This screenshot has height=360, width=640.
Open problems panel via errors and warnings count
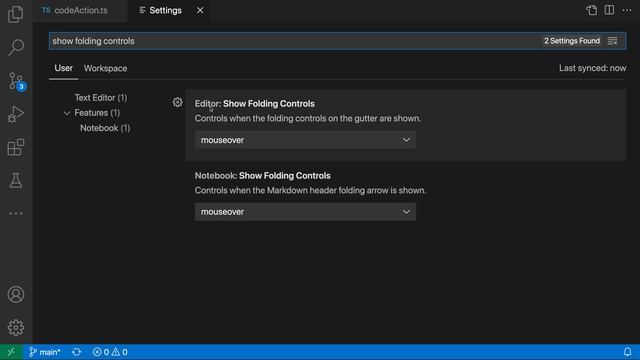click(110, 352)
